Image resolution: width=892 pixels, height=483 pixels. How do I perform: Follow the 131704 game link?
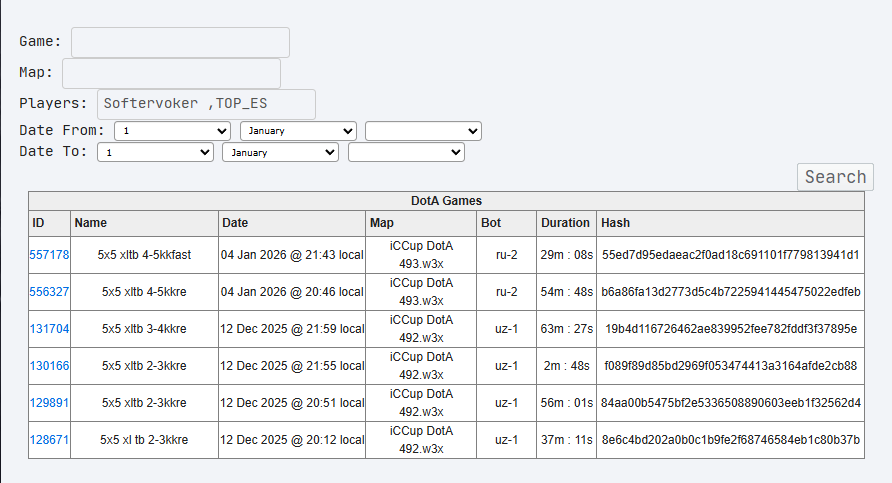pyautogui.click(x=49, y=329)
